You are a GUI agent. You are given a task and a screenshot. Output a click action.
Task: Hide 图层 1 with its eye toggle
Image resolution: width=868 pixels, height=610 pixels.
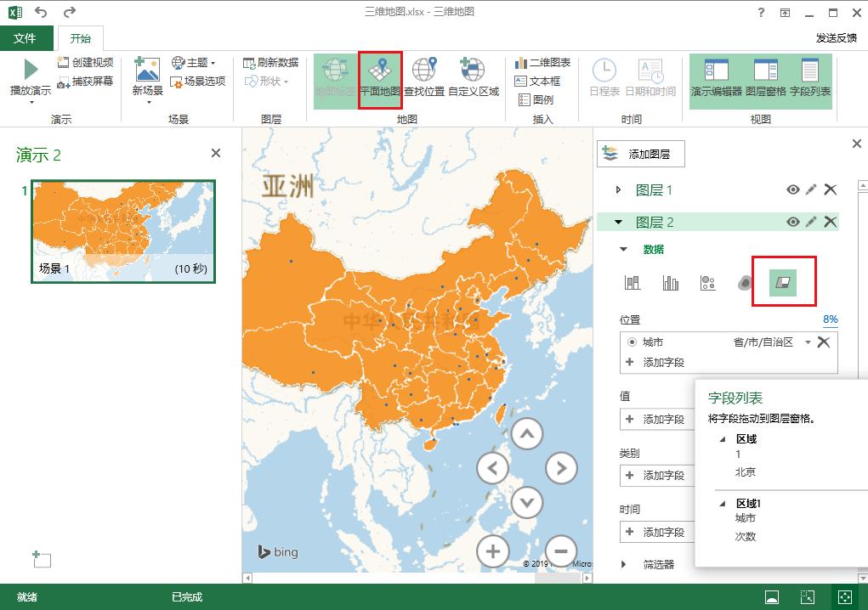[x=792, y=189]
